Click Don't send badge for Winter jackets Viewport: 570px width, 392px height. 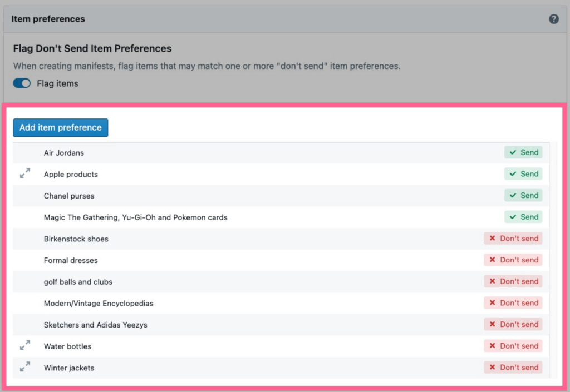click(513, 368)
